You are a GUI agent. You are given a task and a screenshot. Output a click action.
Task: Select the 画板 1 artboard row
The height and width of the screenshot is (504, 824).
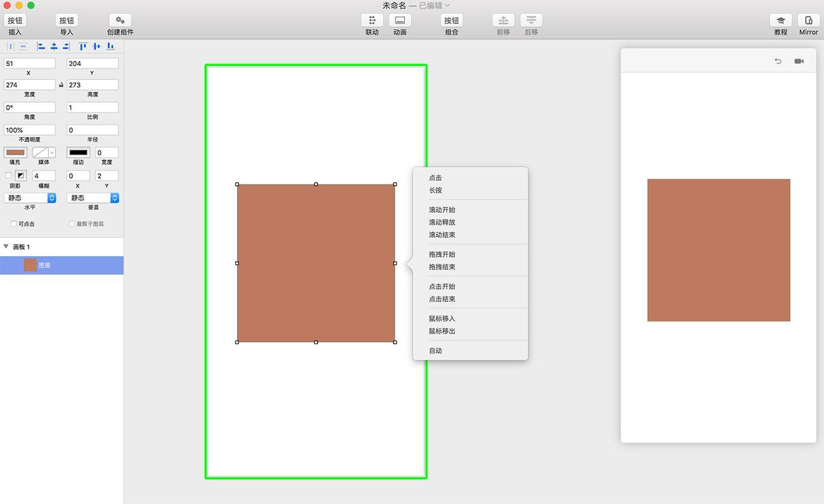pos(61,247)
